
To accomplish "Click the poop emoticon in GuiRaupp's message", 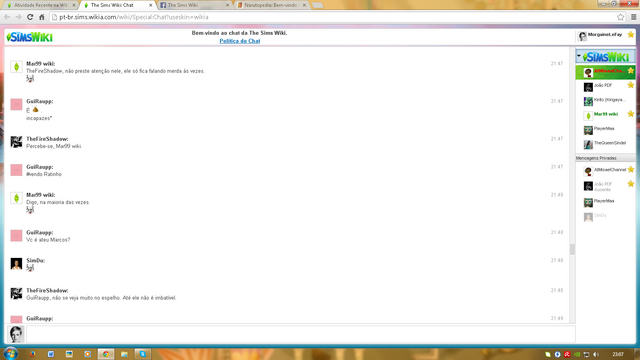I will pyautogui.click(x=36, y=109).
